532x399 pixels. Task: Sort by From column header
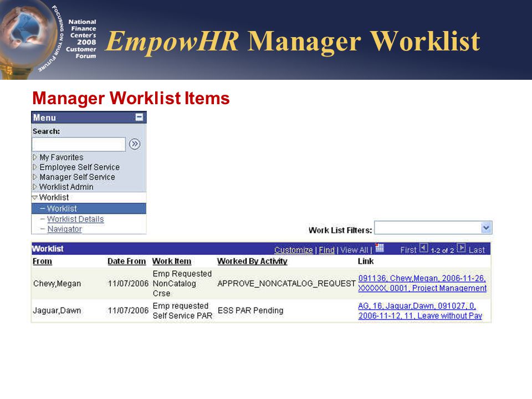tap(43, 261)
